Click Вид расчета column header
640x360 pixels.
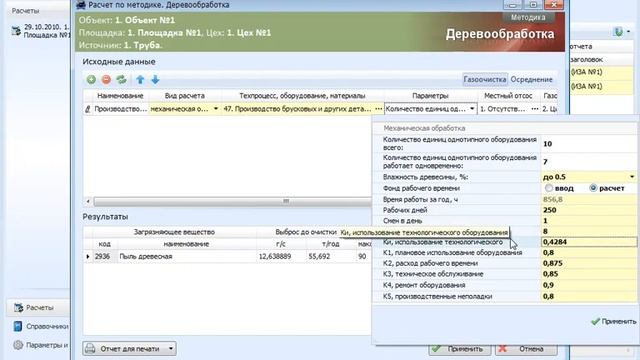click(184, 96)
